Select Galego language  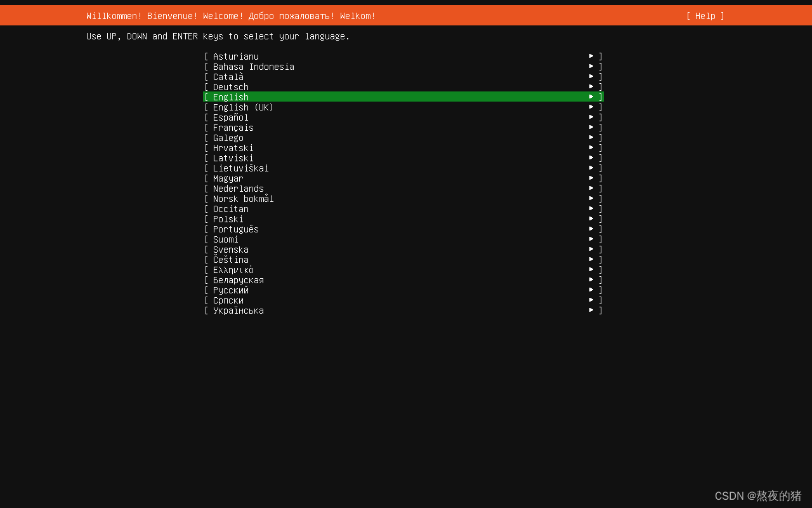coord(403,137)
